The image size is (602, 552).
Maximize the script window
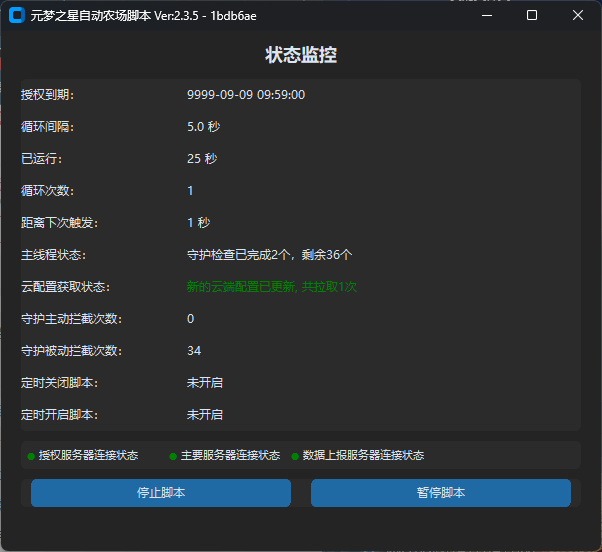(x=532, y=15)
